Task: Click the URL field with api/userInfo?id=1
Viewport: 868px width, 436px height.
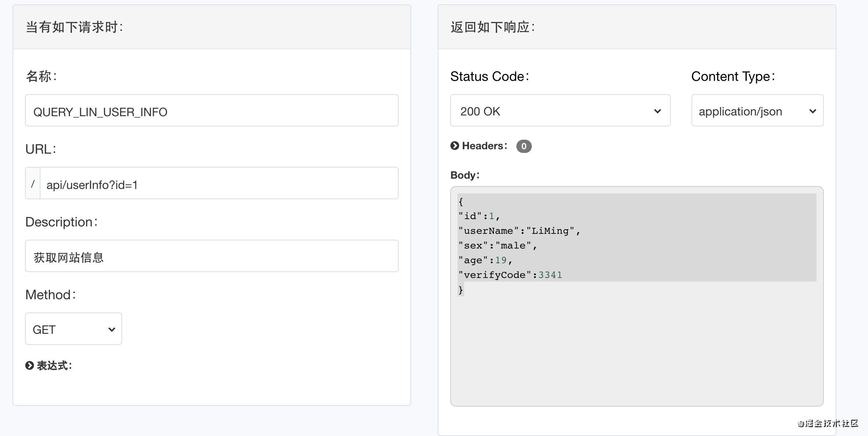Action: click(219, 183)
